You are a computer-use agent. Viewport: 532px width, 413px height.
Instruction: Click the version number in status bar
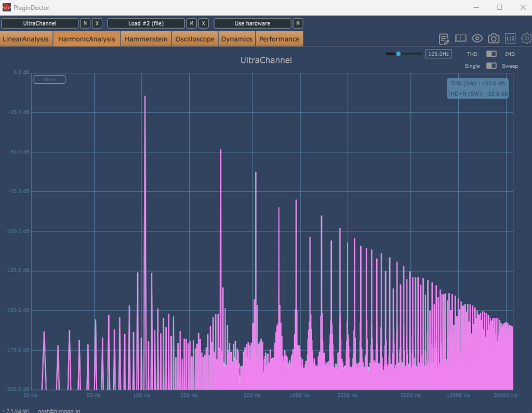coord(16,411)
